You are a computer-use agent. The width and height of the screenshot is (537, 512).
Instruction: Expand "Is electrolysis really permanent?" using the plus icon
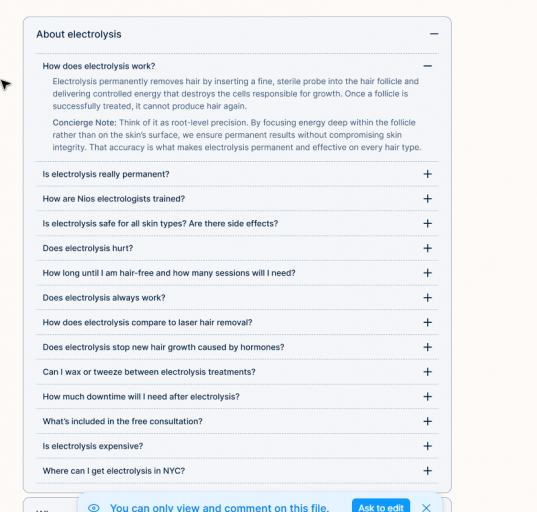(427, 174)
